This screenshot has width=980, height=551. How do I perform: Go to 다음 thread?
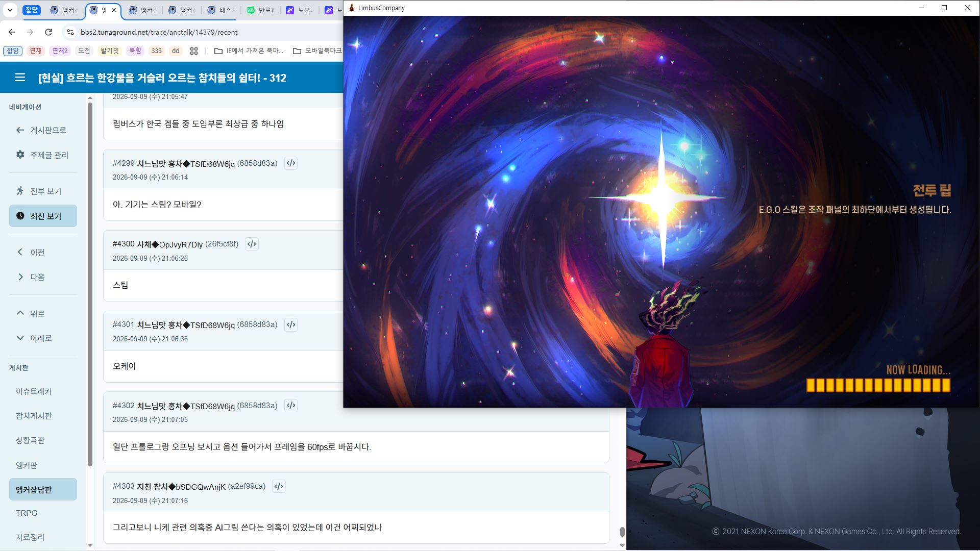tap(43, 277)
